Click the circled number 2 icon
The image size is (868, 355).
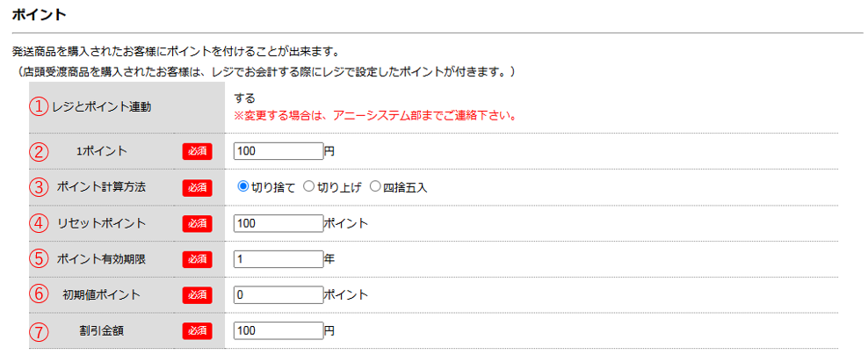click(40, 151)
